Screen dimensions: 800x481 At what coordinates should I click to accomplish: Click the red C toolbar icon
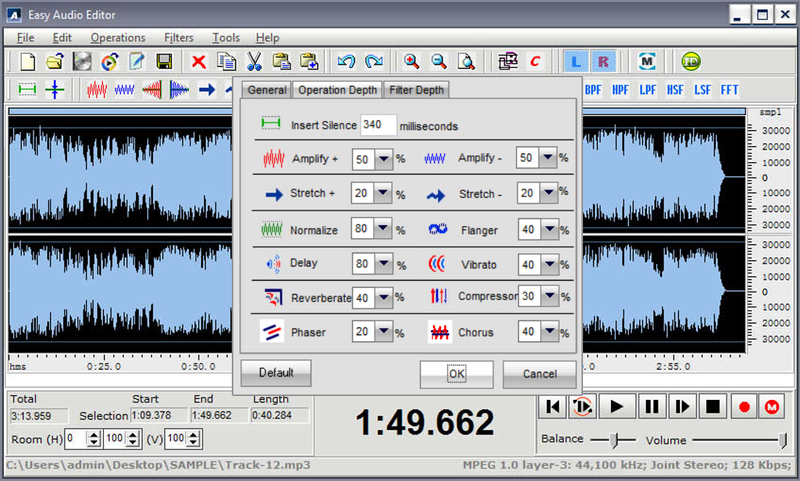click(535, 62)
